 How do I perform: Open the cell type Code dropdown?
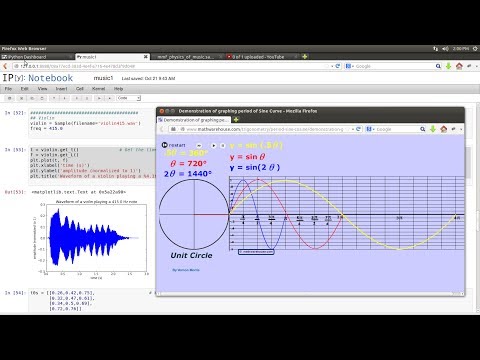click(129, 98)
